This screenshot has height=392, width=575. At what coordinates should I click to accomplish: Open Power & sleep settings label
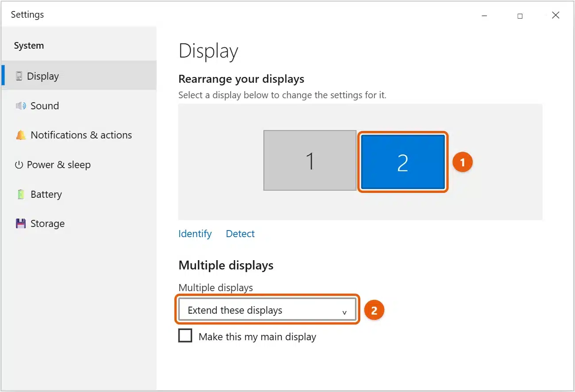point(59,165)
